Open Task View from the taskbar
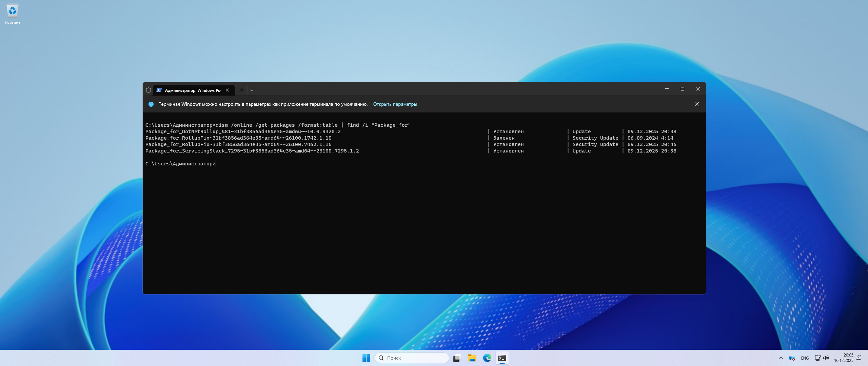Screen dimensions: 868x366 pos(457,358)
